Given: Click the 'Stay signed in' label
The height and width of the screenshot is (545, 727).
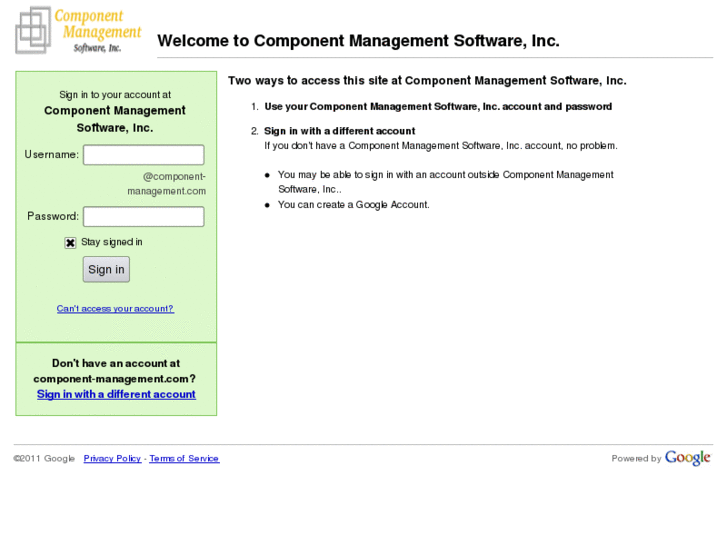Looking at the screenshot, I should tap(112, 242).
